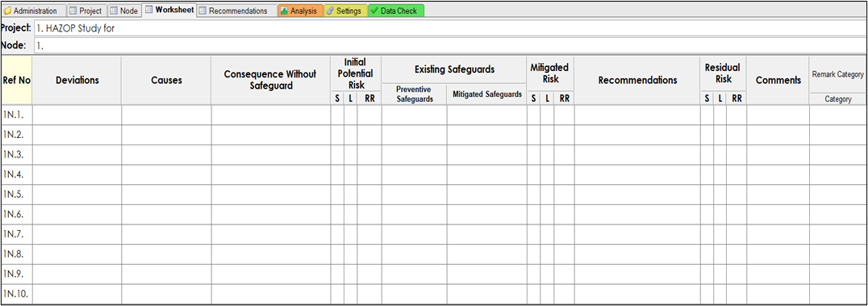Select row 1N.10. reference cell
Image resolution: width=868 pixels, height=306 pixels.
17,294
